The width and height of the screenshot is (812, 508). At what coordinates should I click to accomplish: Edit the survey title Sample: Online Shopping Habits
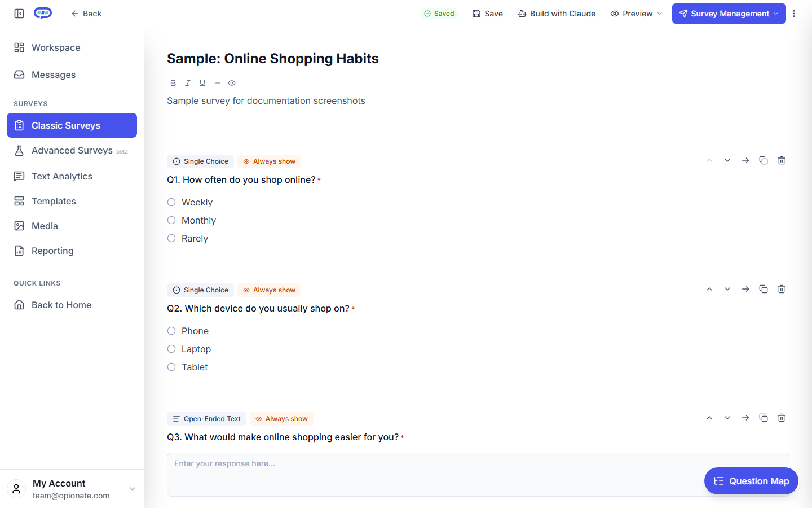273,59
